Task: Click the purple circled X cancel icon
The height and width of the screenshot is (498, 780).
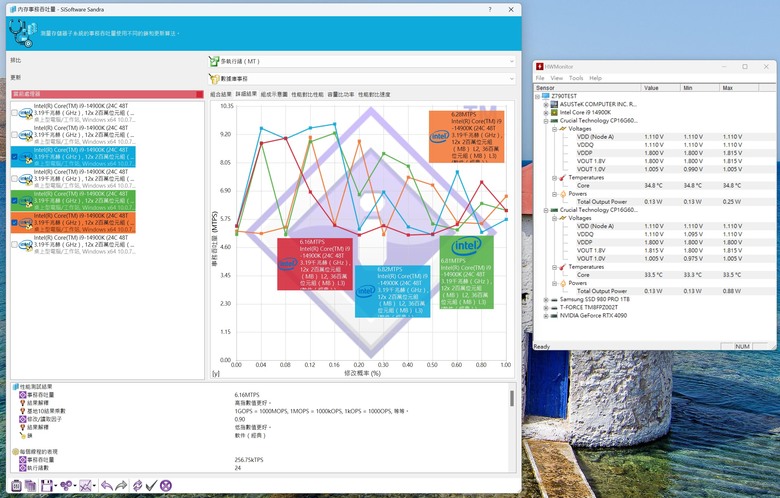Action: (166, 486)
